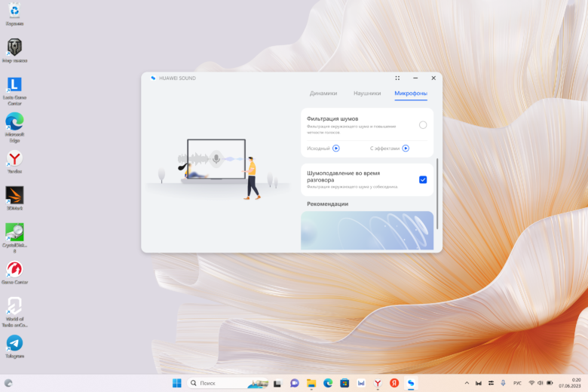Close the HUAWEI SOUND window
Image resolution: width=588 pixels, height=392 pixels.
tap(433, 78)
